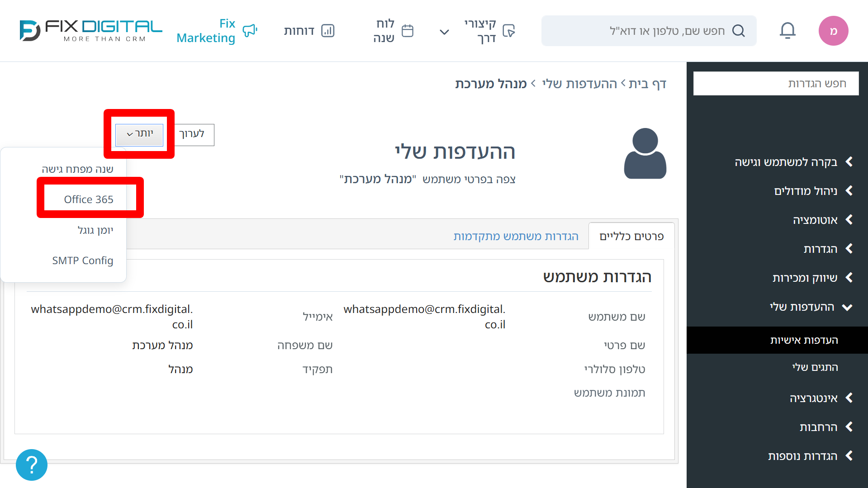Click the תמונת משתמש field label
The height and width of the screenshot is (488, 868).
[610, 393]
